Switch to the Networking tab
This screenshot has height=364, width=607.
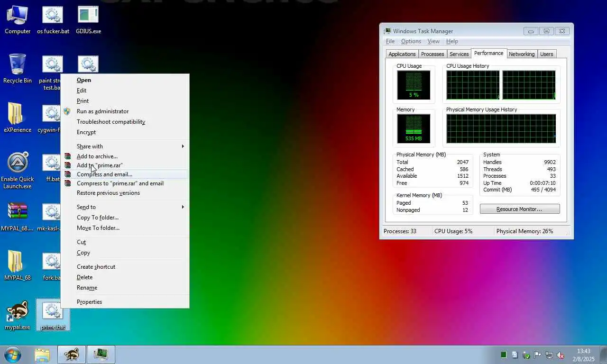[522, 54]
